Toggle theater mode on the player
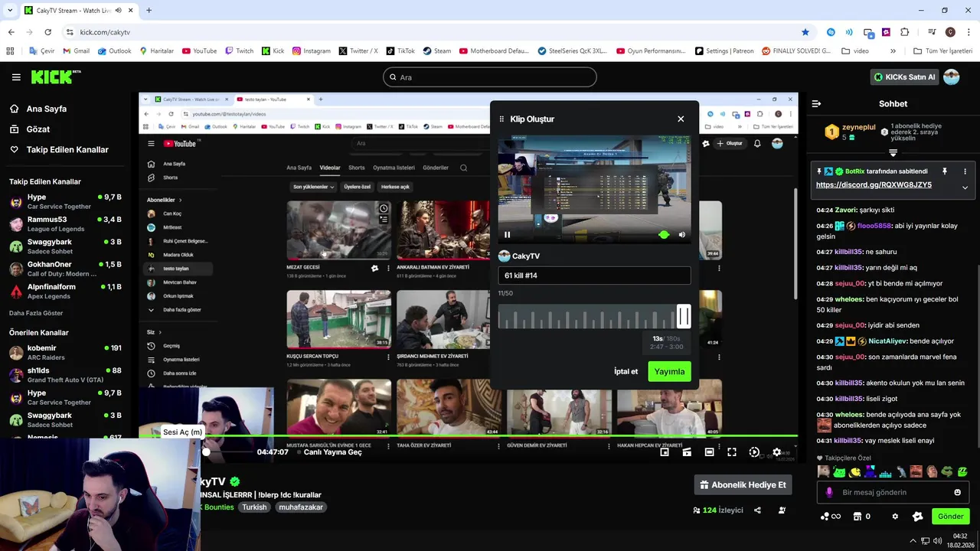 pyautogui.click(x=710, y=452)
